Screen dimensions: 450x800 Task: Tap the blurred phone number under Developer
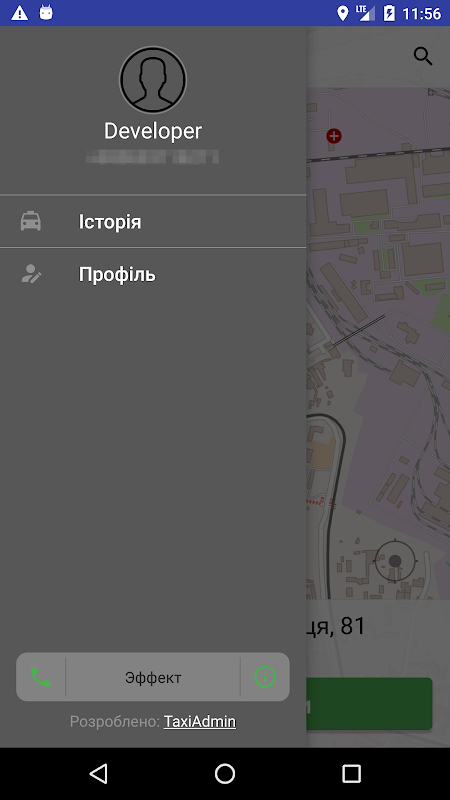153,156
